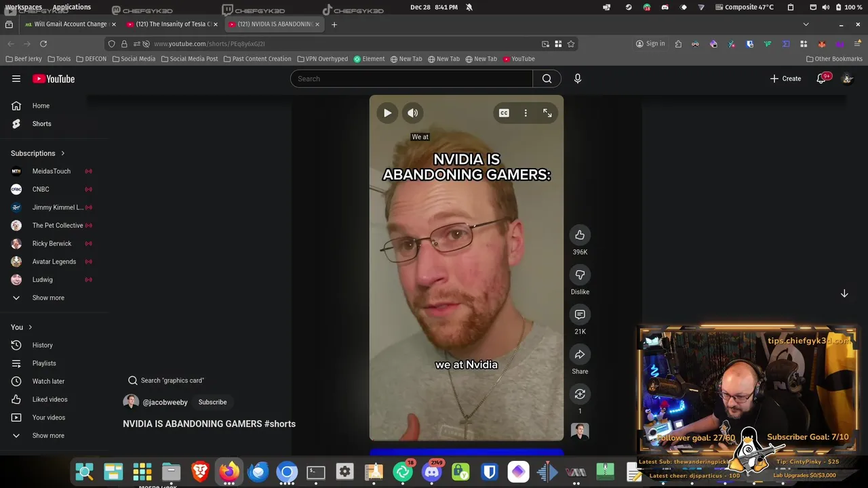The height and width of the screenshot is (488, 868).
Task: Show more under the You section
Action: point(49,436)
